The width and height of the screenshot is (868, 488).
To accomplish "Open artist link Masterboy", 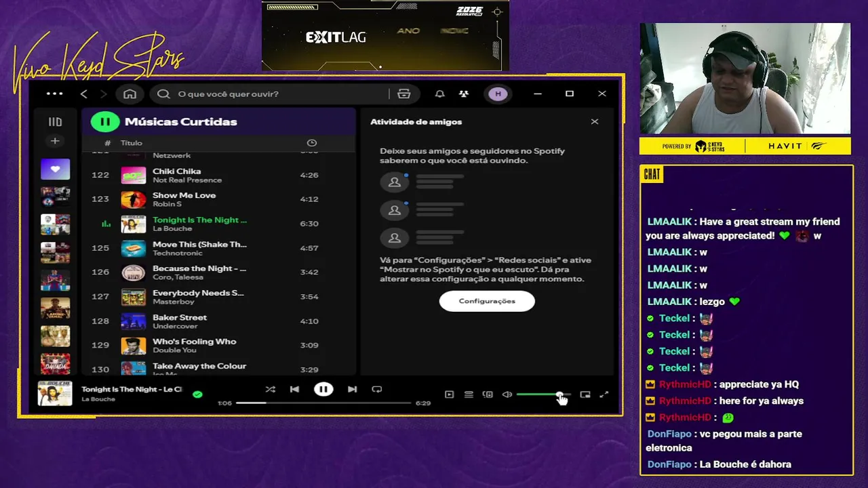I will pyautogui.click(x=173, y=302).
